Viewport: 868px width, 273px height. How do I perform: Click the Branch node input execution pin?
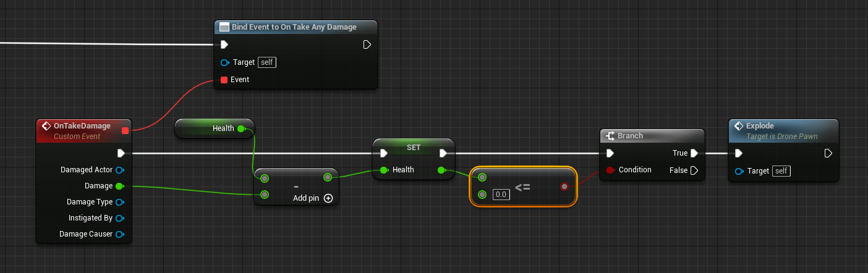(x=611, y=153)
